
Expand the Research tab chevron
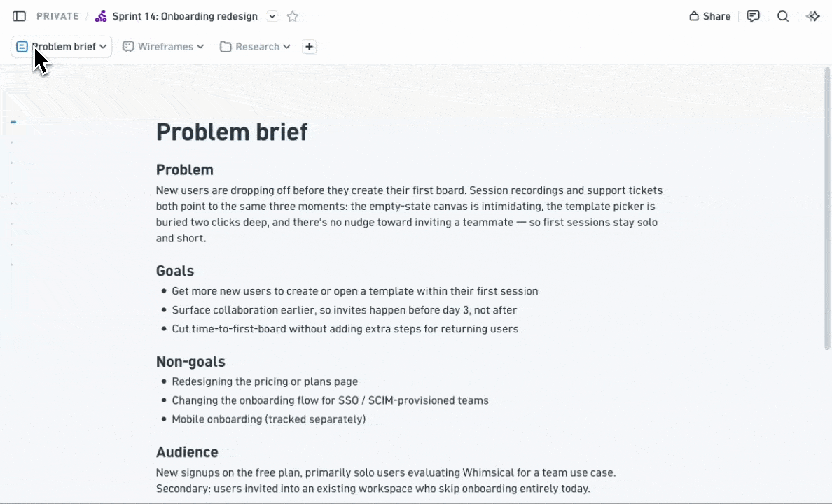pos(286,47)
